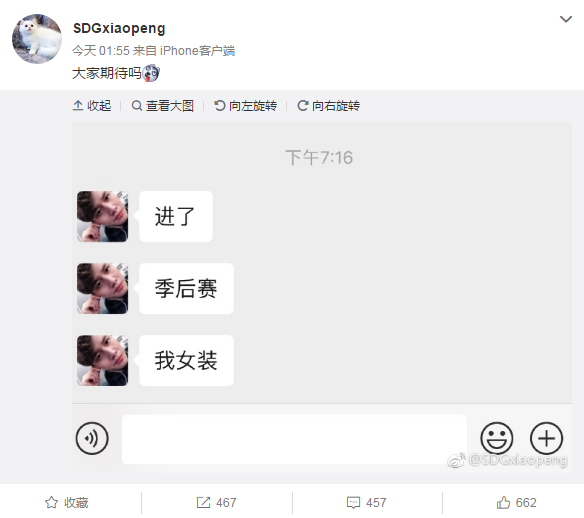Click the sender avatar beside 进了
Screen dimensions: 584x518
coord(102,216)
